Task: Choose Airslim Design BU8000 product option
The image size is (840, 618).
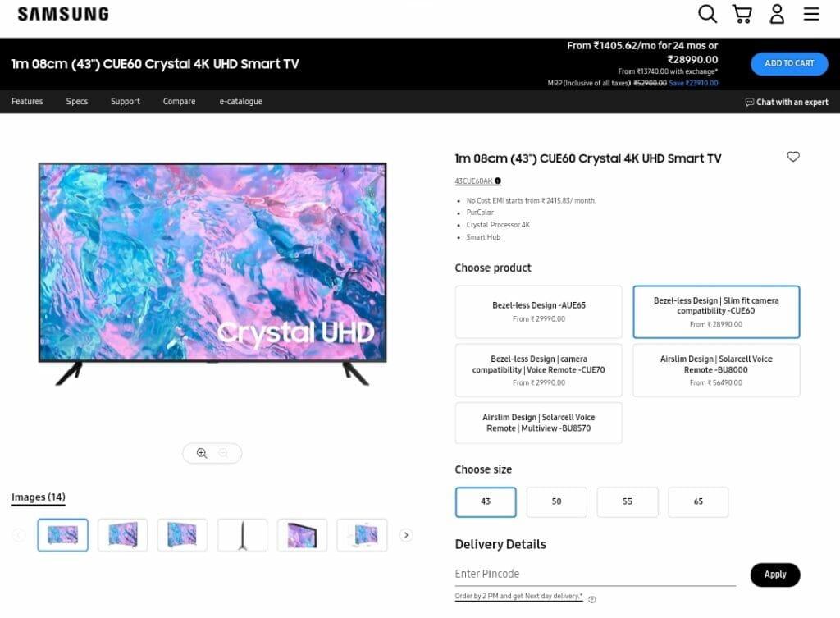Action: pos(716,370)
